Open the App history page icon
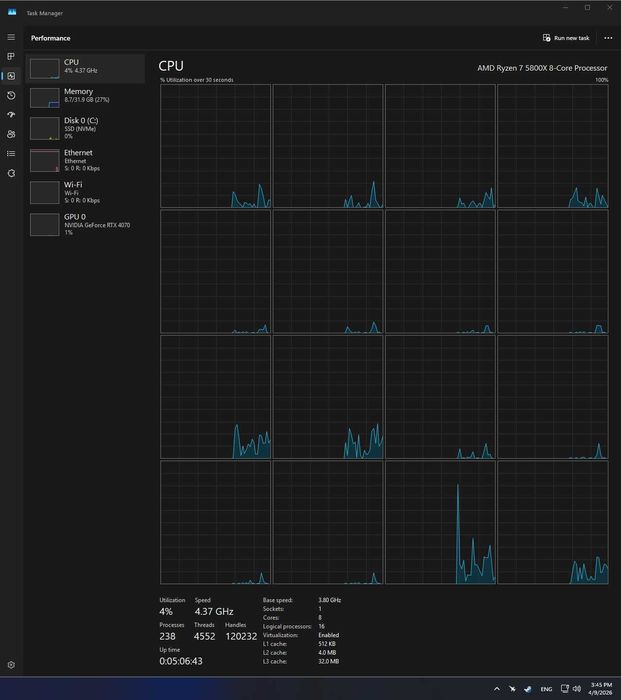This screenshot has width=621, height=700. click(x=11, y=96)
